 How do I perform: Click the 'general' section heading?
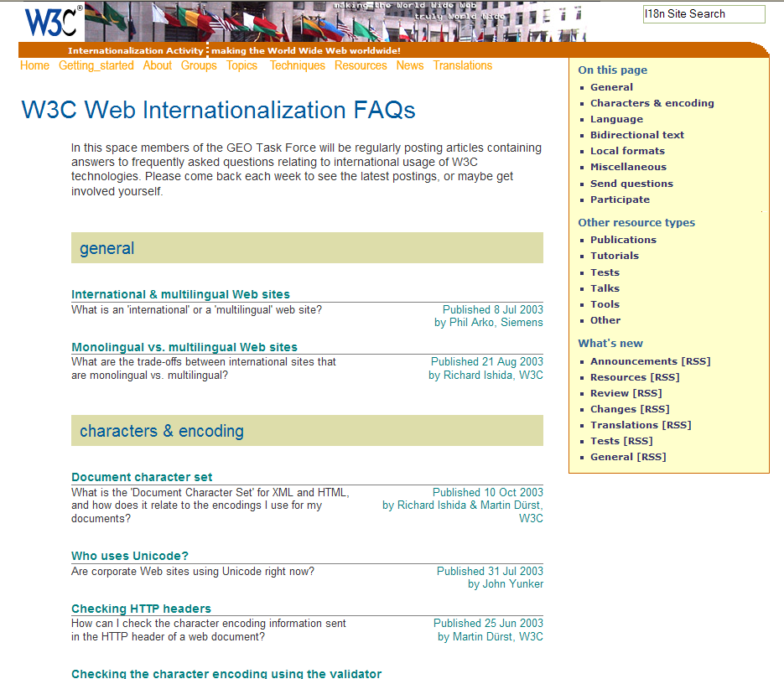click(x=107, y=248)
